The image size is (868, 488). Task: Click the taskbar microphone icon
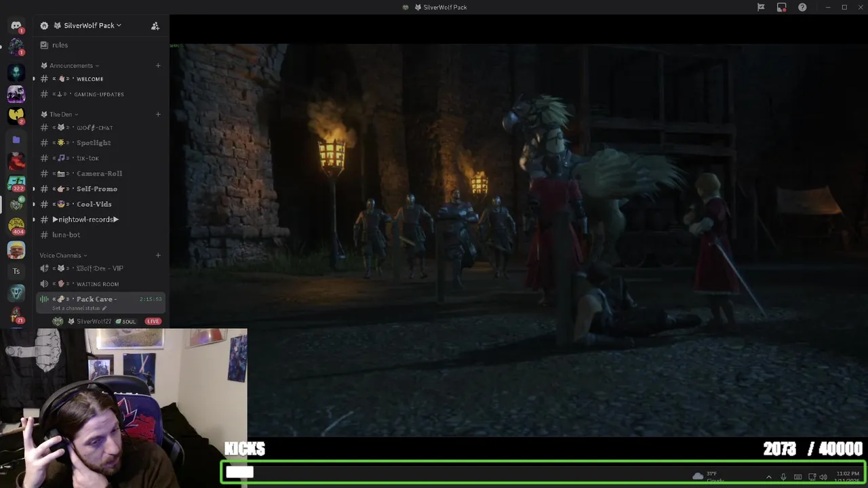[x=783, y=477]
